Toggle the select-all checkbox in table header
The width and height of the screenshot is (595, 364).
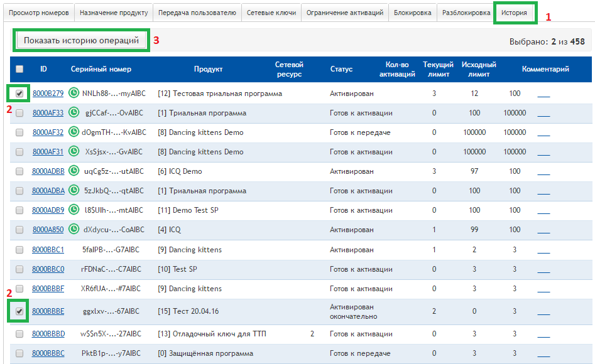coord(19,69)
